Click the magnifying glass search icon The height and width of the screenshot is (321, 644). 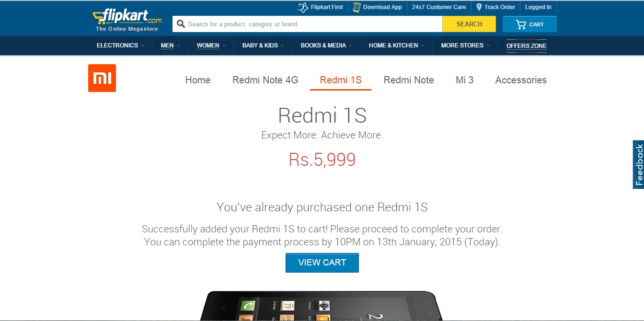point(181,24)
